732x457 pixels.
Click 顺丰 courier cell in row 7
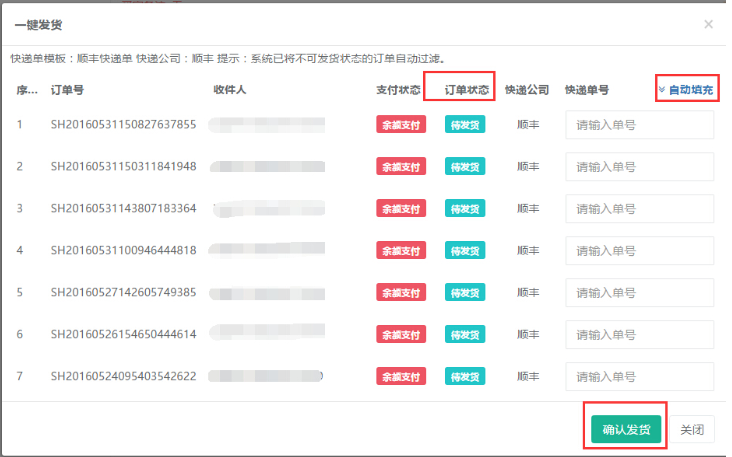click(x=528, y=377)
